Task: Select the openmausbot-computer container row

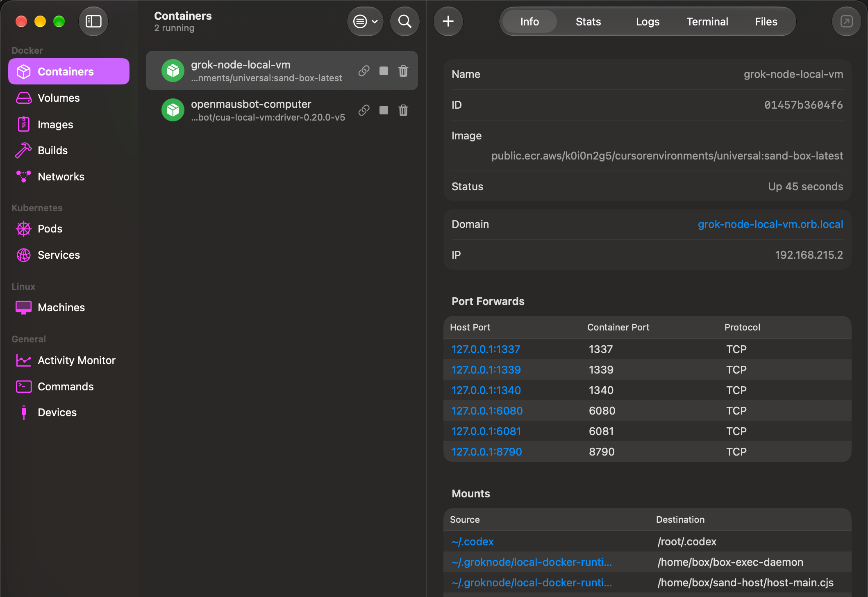Action: pyautogui.click(x=282, y=110)
